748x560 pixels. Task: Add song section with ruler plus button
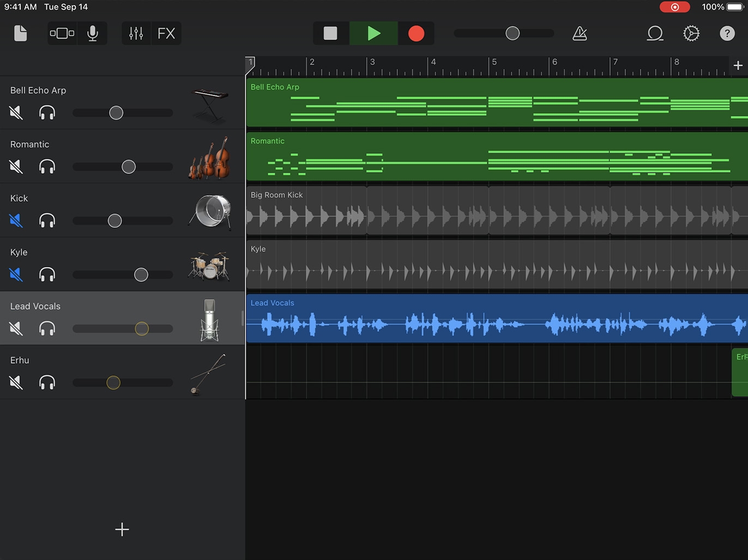738,65
